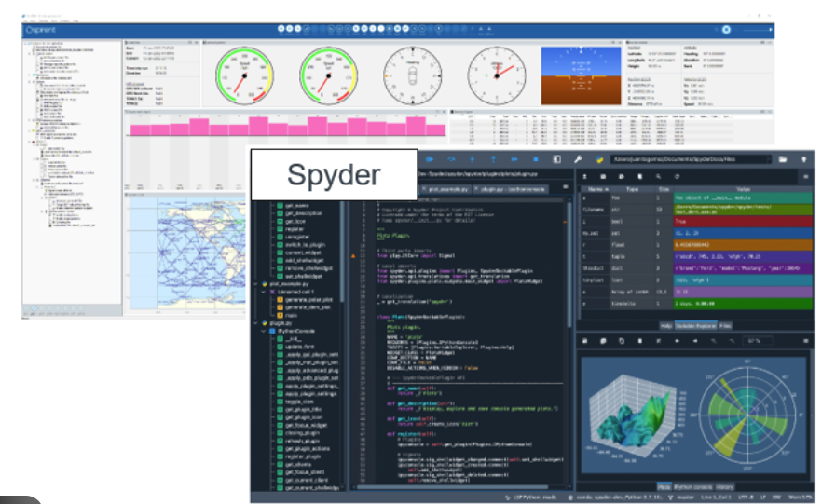Click the maximize pane icon in Spyder toolbar
This screenshot has height=504, width=822.
[x=554, y=159]
